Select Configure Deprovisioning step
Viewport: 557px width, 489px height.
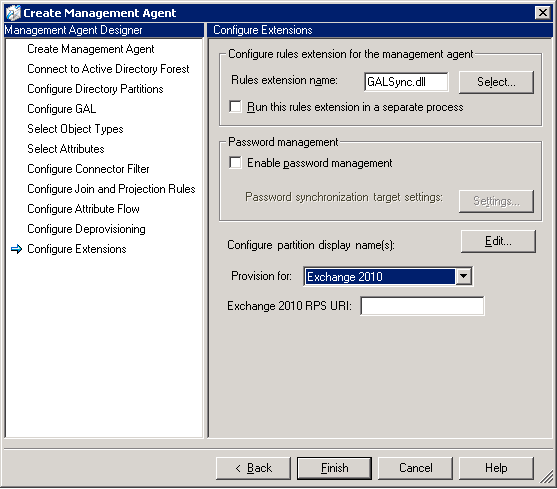[86, 229]
